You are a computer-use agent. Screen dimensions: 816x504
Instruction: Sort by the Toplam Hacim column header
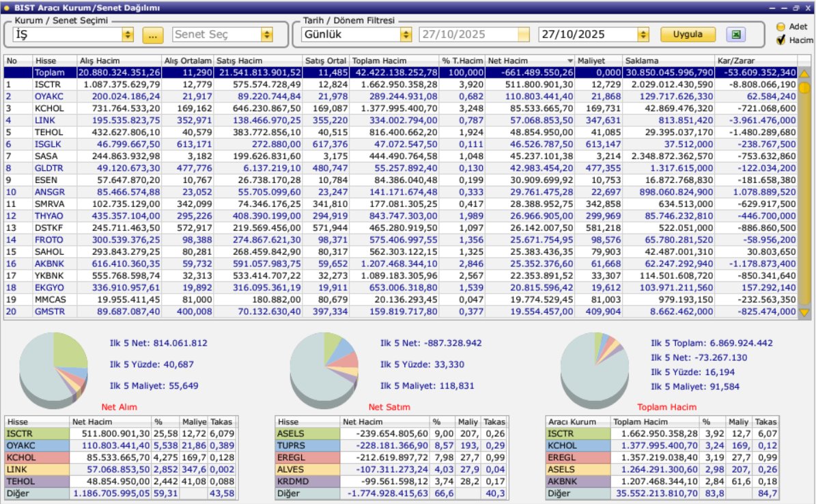coord(394,61)
